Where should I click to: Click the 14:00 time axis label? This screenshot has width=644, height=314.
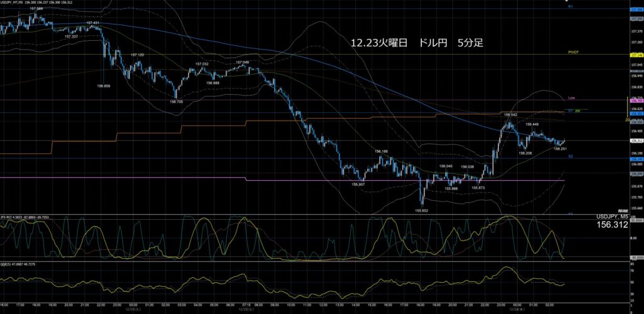tap(355, 306)
